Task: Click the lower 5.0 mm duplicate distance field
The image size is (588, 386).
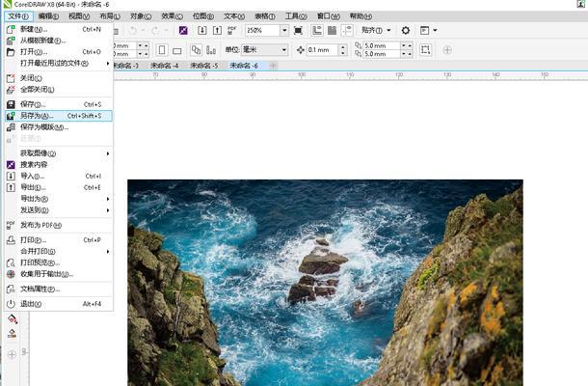Action: tap(382, 54)
